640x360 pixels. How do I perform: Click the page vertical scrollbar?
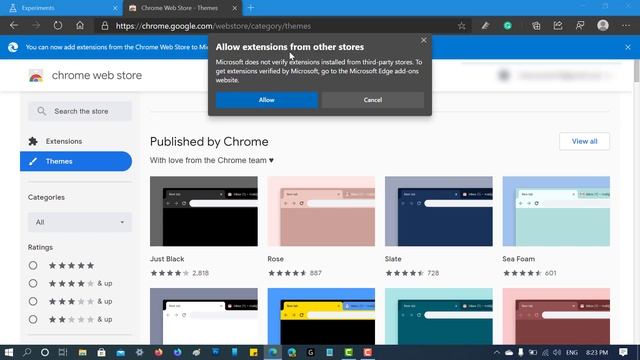point(636,71)
